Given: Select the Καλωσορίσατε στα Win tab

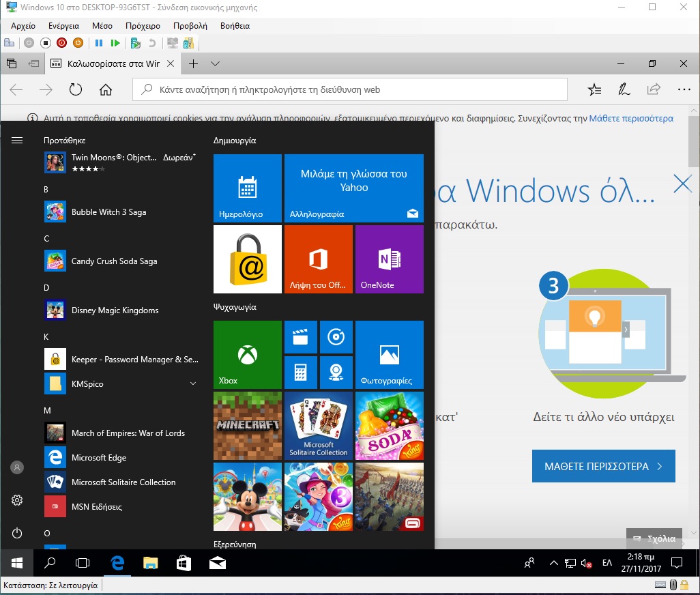Looking at the screenshot, I should pyautogui.click(x=113, y=63).
